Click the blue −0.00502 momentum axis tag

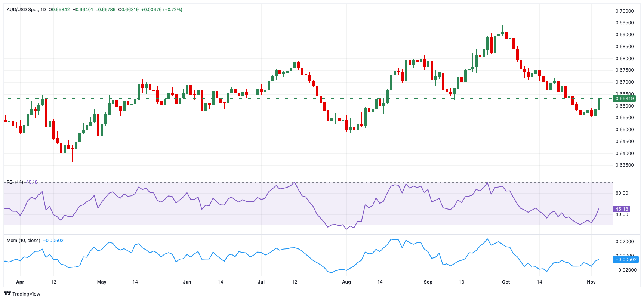pos(625,260)
